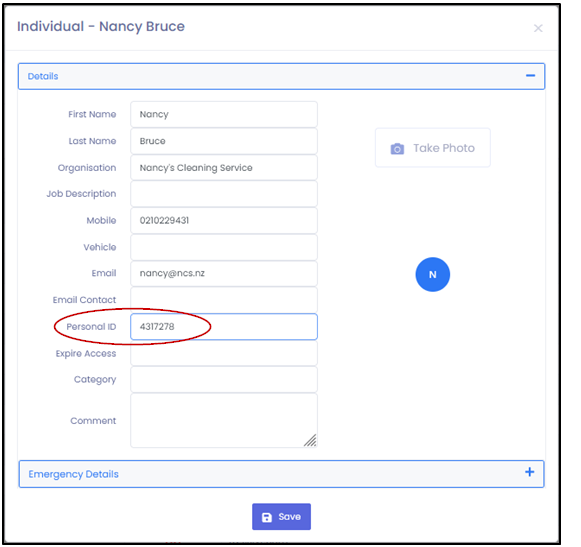This screenshot has width=581, height=547.
Task: Click the Take Photo button
Action: pos(432,148)
